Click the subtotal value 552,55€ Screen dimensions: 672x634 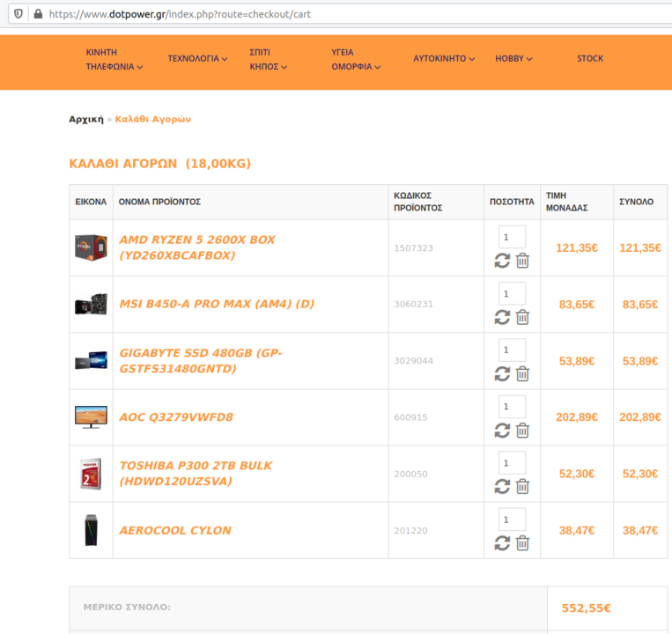tap(587, 608)
